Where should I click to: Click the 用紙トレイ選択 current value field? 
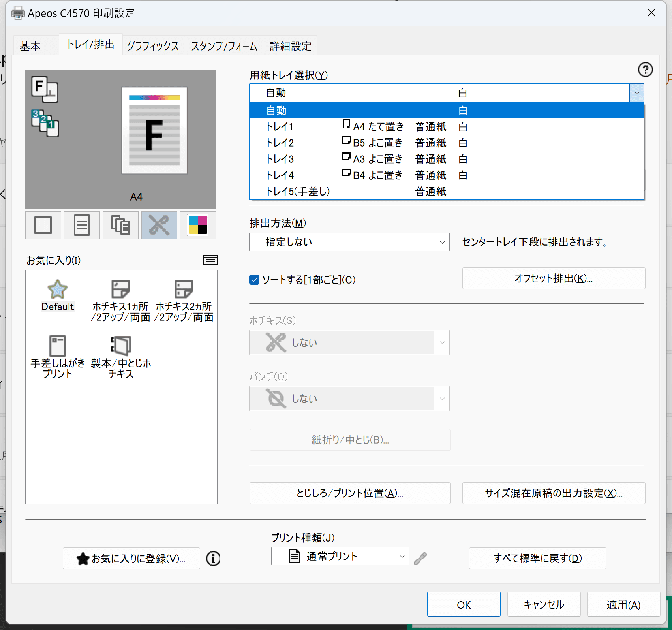pyautogui.click(x=439, y=93)
